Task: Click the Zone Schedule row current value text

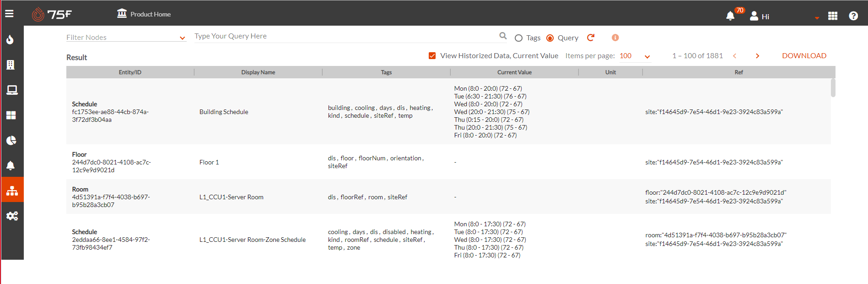Action: coord(490,240)
